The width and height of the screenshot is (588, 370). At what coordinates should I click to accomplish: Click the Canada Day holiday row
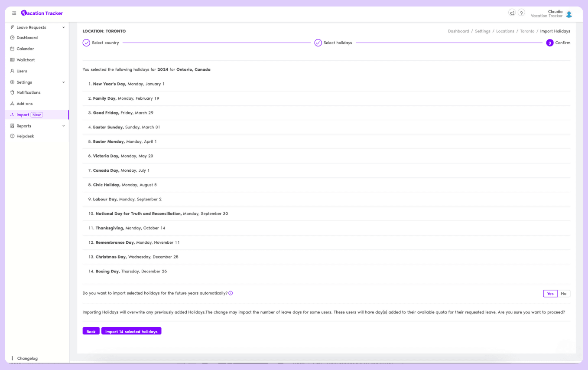click(326, 170)
